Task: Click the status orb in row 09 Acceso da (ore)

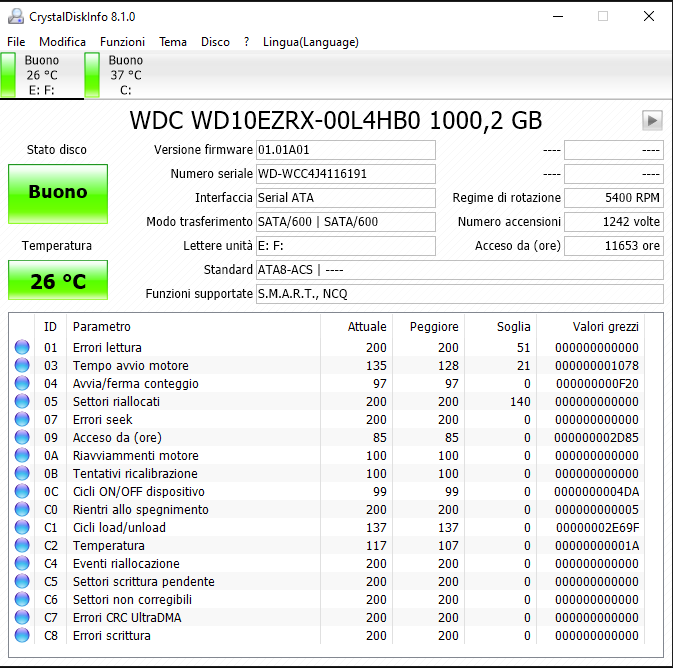Action: point(22,437)
